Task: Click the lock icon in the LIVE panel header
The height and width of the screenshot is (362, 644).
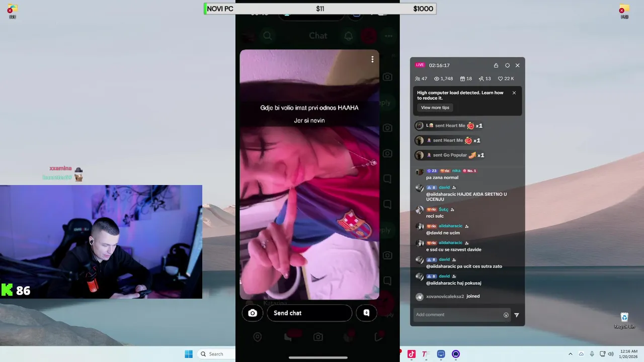Action: 496,65
